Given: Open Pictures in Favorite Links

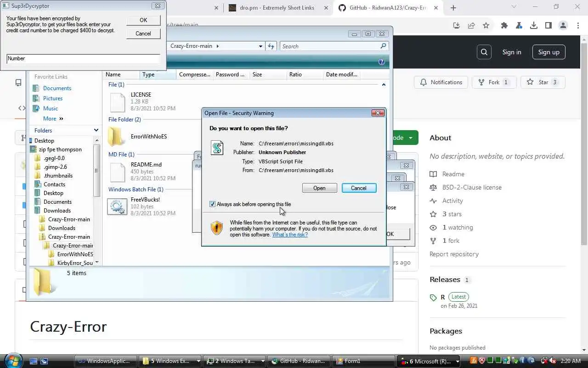Looking at the screenshot, I should (53, 98).
